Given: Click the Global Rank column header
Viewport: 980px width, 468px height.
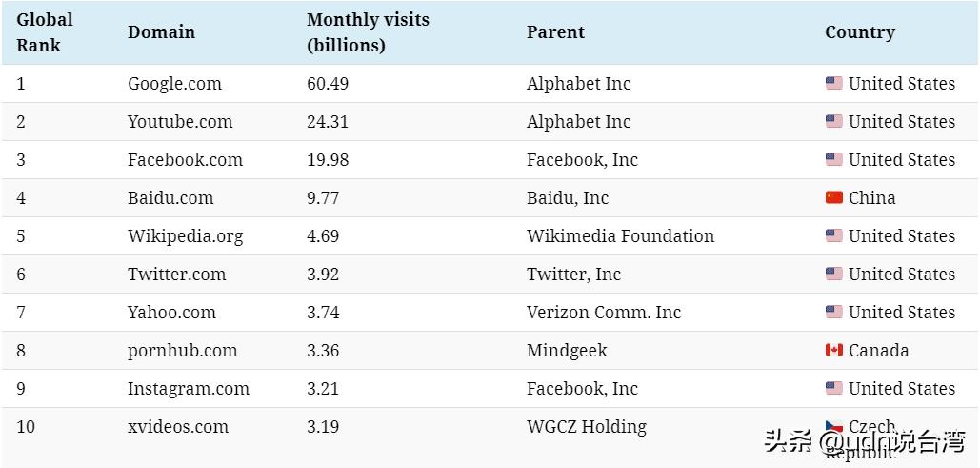Looking at the screenshot, I should [45, 32].
